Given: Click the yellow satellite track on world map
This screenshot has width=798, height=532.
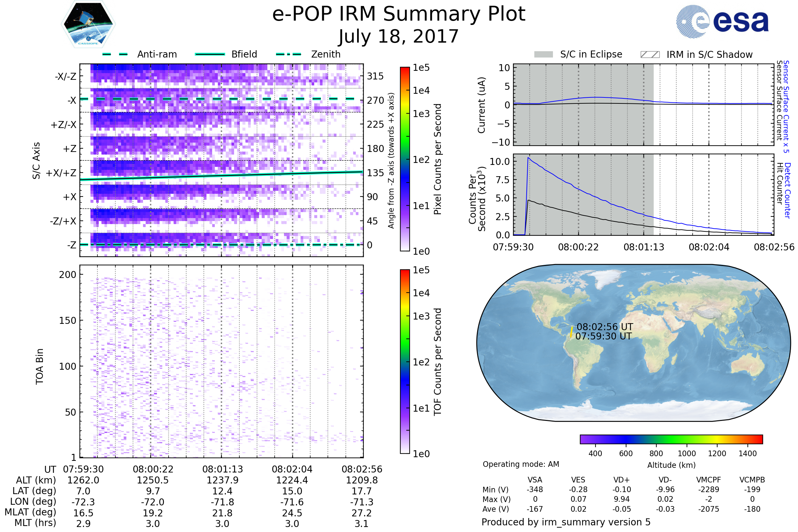Looking at the screenshot, I should click(x=571, y=332).
